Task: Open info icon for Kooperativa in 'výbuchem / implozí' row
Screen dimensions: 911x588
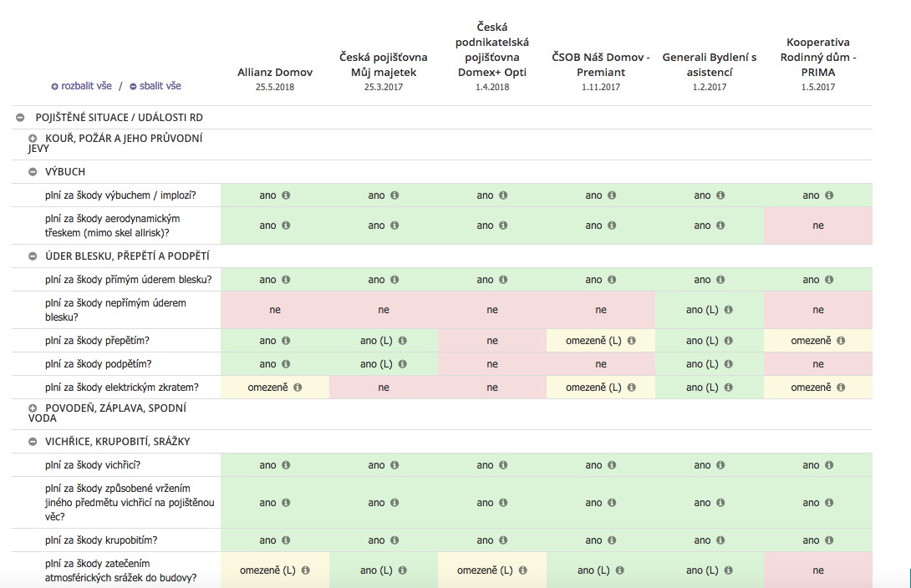Action: pyautogui.click(x=829, y=195)
